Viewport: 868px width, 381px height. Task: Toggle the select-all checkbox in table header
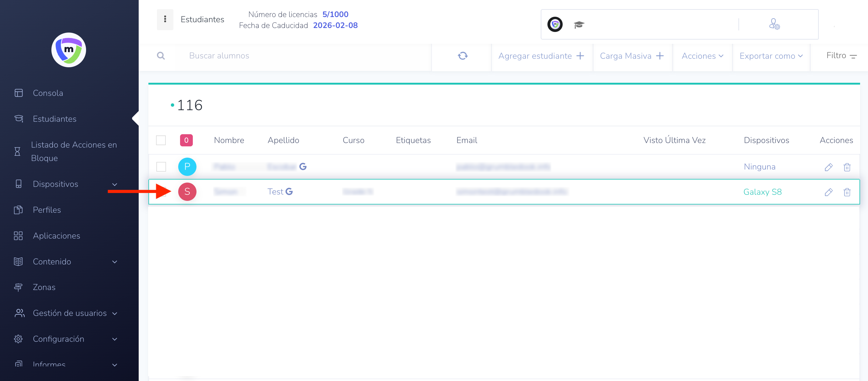(161, 140)
